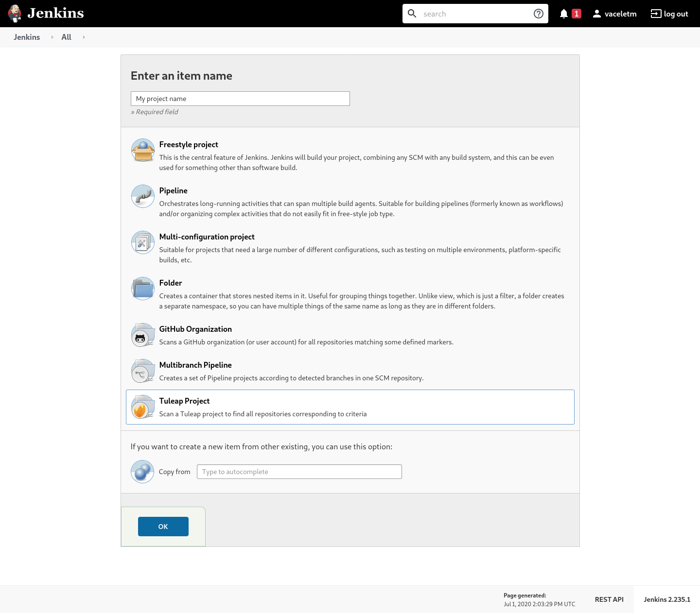Click the red notification count badge
Image resolution: width=700 pixels, height=613 pixels.
577,14
